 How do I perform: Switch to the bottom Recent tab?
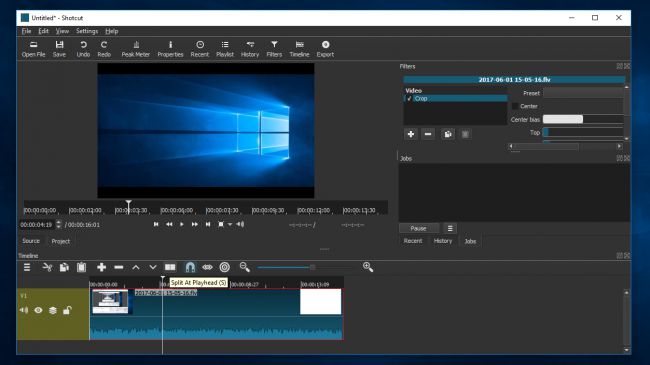[x=413, y=241]
